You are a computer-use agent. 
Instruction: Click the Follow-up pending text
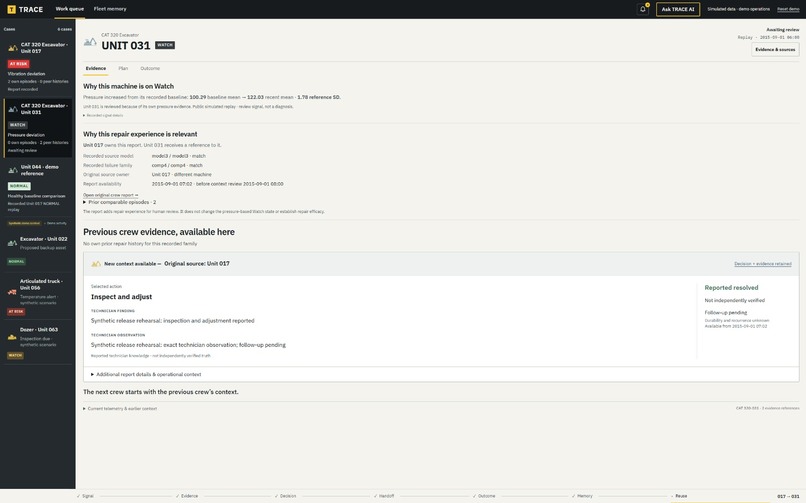725,313
